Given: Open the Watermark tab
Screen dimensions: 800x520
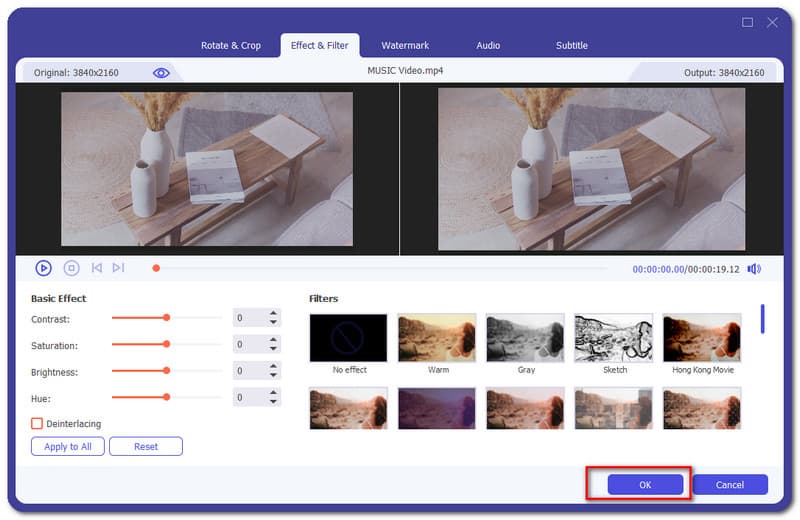Looking at the screenshot, I should click(405, 45).
